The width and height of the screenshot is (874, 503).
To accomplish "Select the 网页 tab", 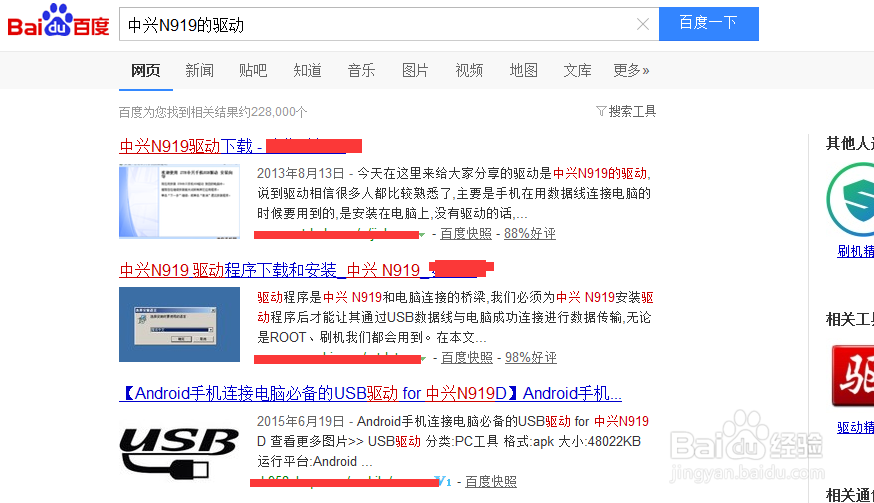I will click(145, 70).
